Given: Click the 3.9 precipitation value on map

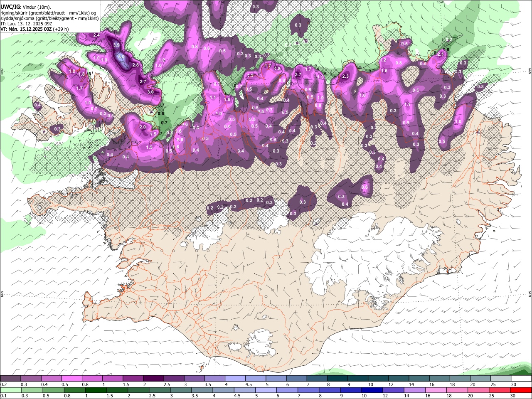Looking at the screenshot, I should coord(117,45).
